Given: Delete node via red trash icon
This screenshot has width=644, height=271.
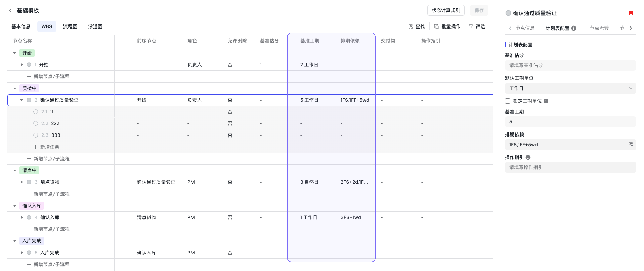Looking at the screenshot, I should [631, 13].
